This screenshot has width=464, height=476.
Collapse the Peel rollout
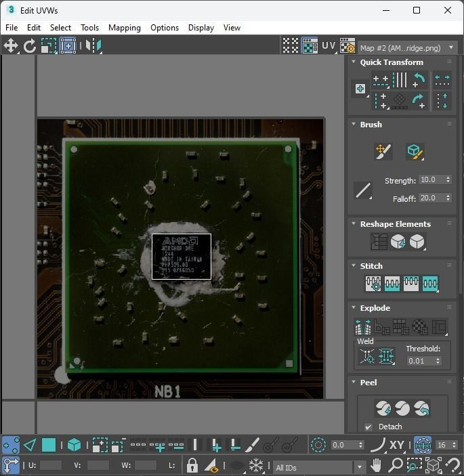[x=354, y=382]
